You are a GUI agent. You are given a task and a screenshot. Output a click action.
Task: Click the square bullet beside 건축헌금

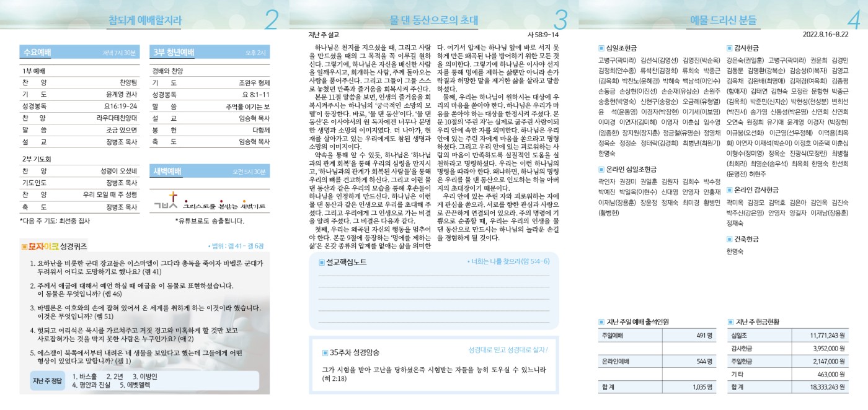pyautogui.click(x=729, y=239)
